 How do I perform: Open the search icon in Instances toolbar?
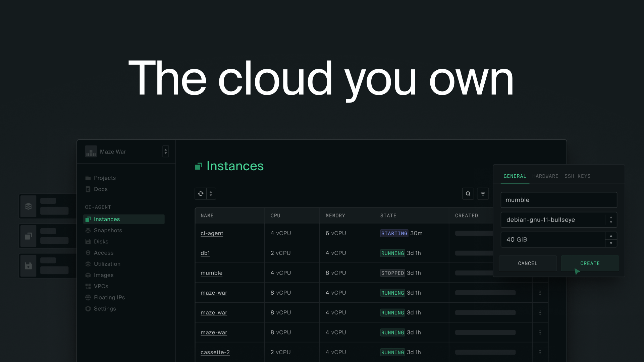[x=468, y=194]
